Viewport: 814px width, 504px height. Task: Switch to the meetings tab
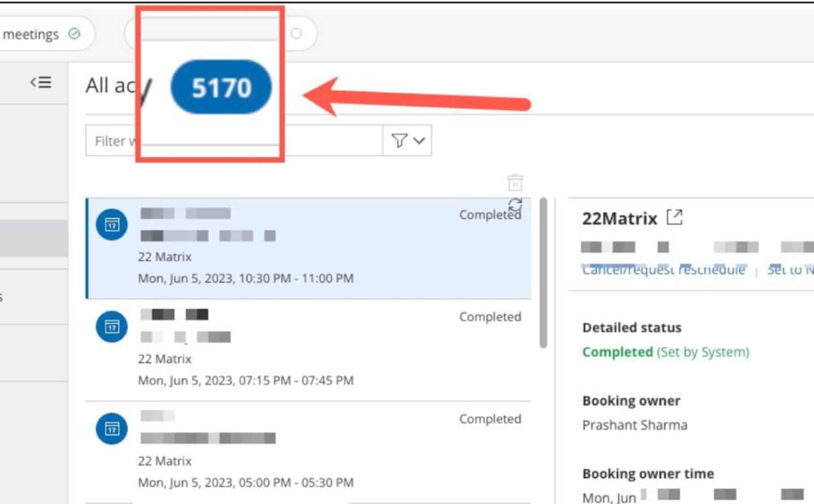click(30, 34)
